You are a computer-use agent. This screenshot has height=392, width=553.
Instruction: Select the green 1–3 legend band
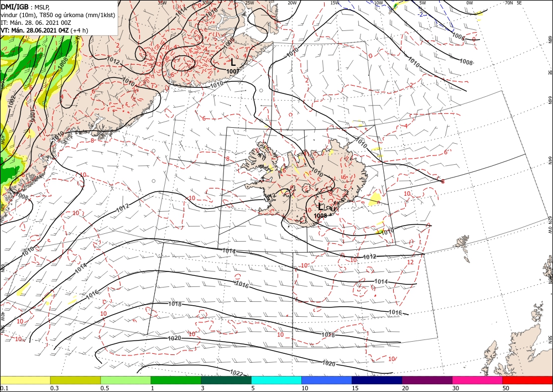[x=176, y=380]
